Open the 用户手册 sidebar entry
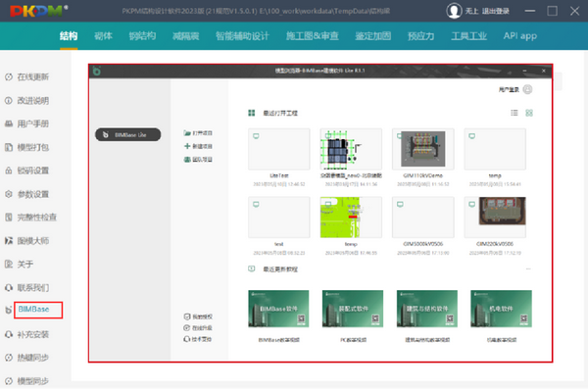This screenshot has width=588, height=389. click(x=27, y=123)
